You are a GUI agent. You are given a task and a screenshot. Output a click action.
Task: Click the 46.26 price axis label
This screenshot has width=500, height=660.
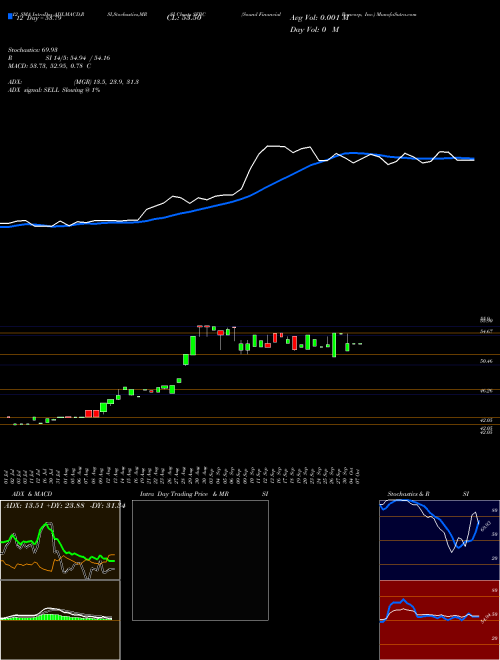tap(486, 391)
